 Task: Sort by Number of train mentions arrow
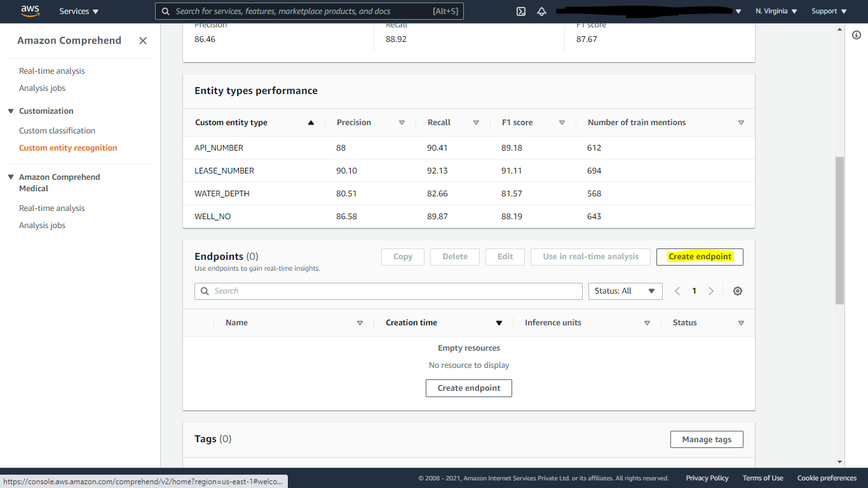[741, 123]
